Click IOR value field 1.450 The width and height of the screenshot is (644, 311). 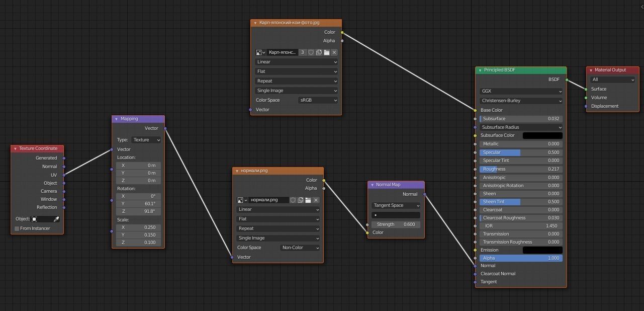click(x=521, y=226)
